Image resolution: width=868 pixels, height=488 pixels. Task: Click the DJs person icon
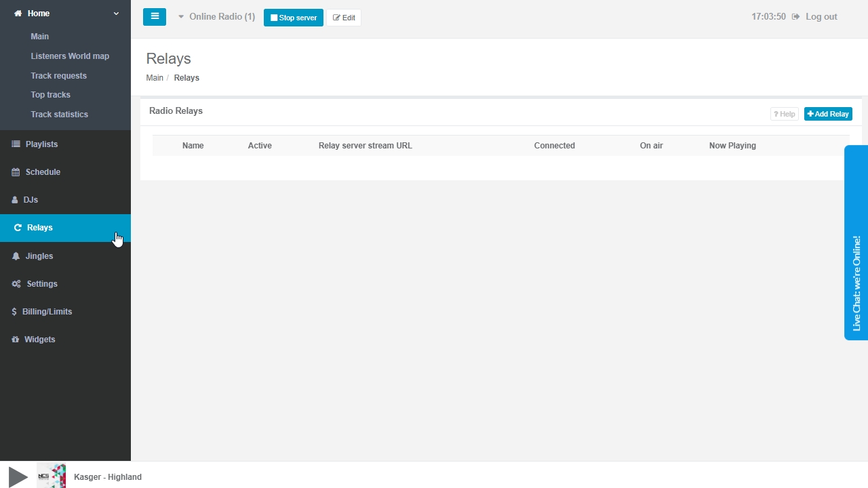pos(16,200)
